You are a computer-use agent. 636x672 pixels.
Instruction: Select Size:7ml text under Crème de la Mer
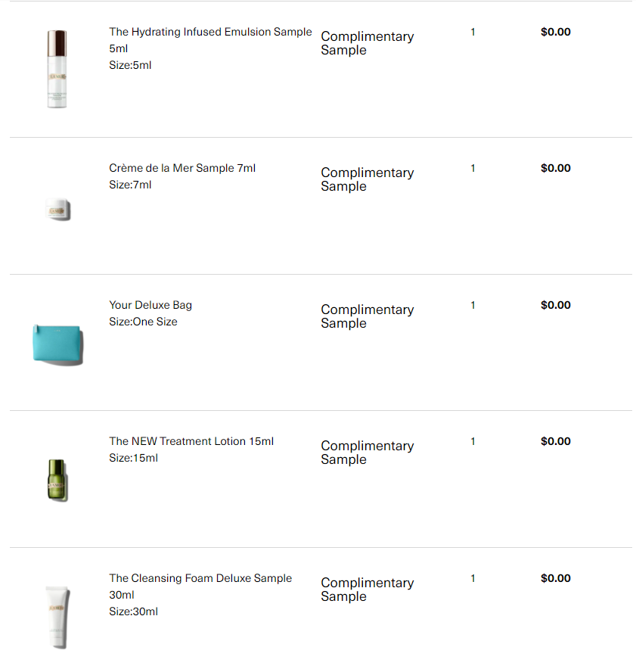coord(130,185)
